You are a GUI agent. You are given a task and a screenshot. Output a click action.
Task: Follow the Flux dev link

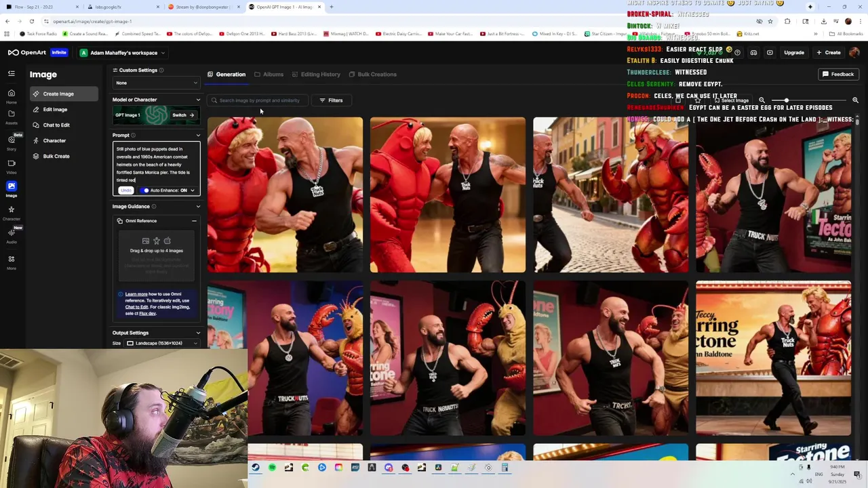pos(147,313)
